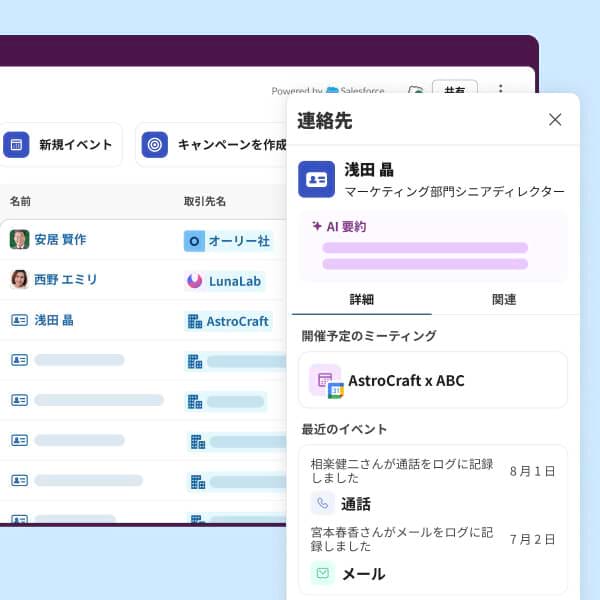Click the 共有 share button

coord(455,87)
